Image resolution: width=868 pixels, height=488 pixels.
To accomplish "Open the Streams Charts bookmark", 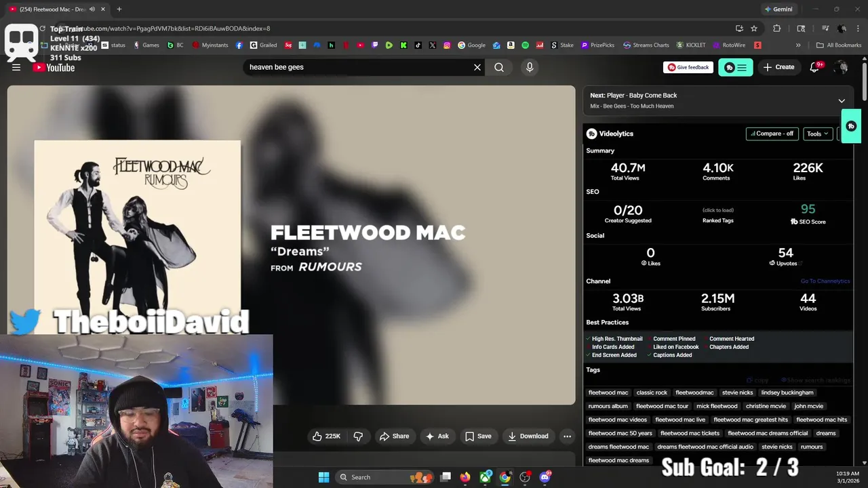I will [646, 45].
